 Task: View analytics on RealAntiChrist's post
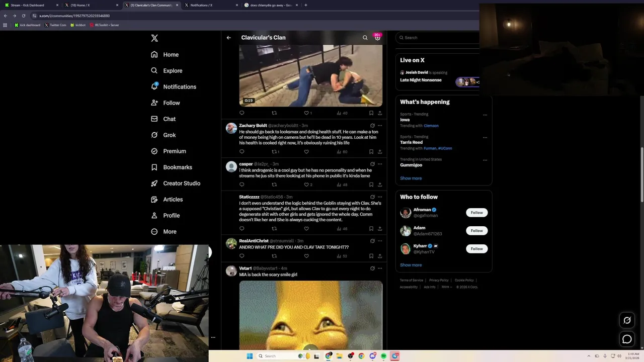[x=342, y=256]
